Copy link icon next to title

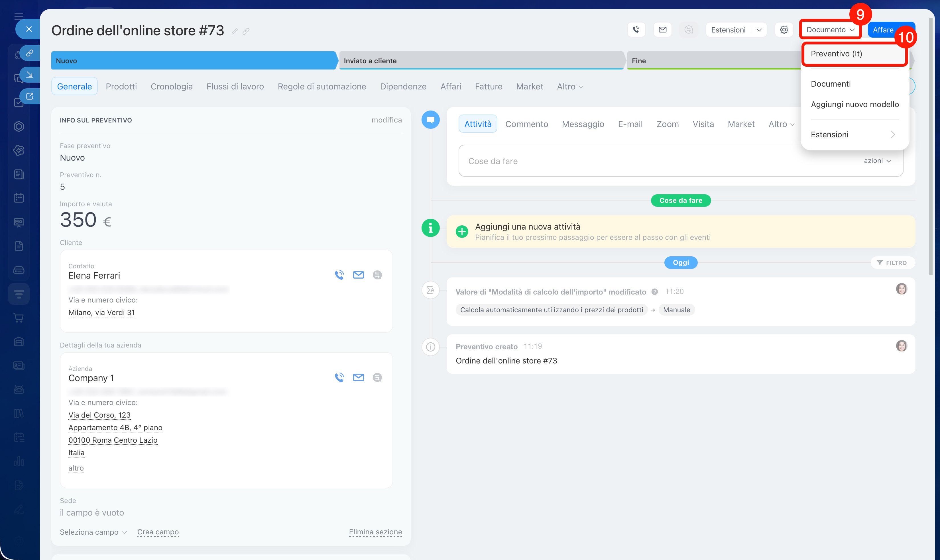click(x=246, y=31)
